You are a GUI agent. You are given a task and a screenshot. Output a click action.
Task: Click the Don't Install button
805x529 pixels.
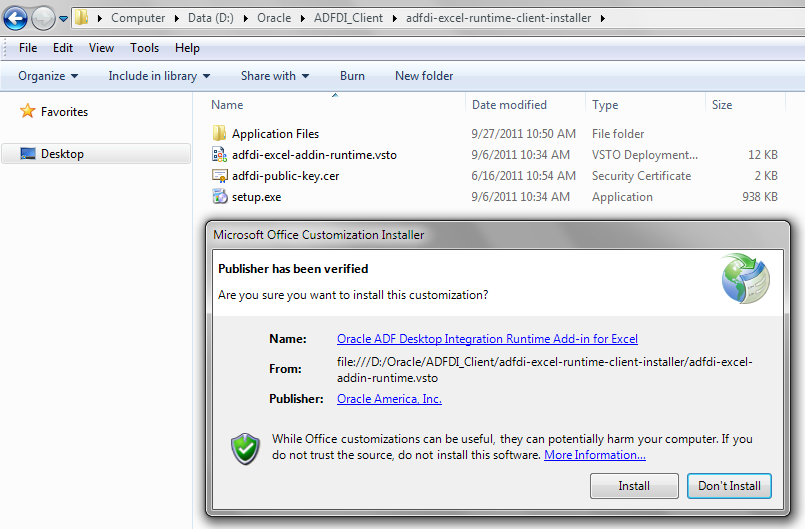tap(729, 486)
